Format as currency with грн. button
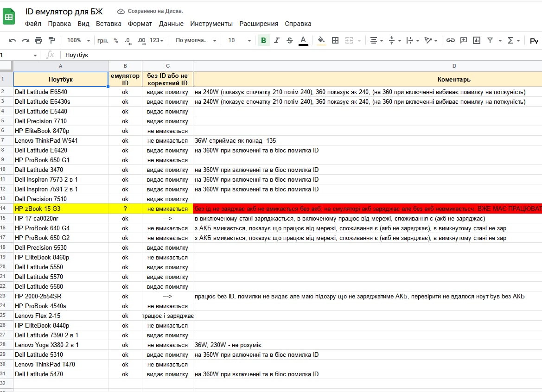Viewport: 542px width, 392px height. tap(102, 40)
